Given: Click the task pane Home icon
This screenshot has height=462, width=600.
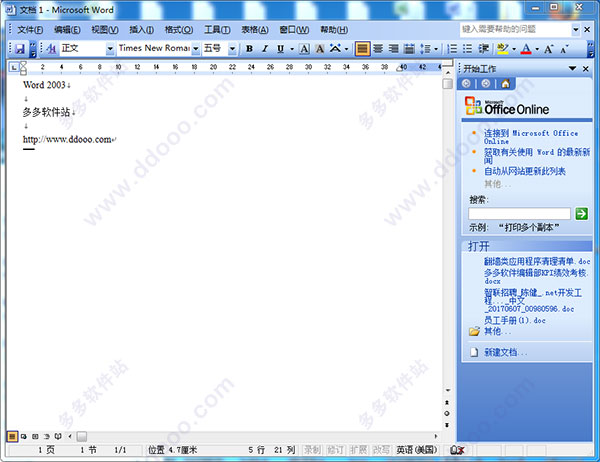Looking at the screenshot, I should pyautogui.click(x=505, y=83).
